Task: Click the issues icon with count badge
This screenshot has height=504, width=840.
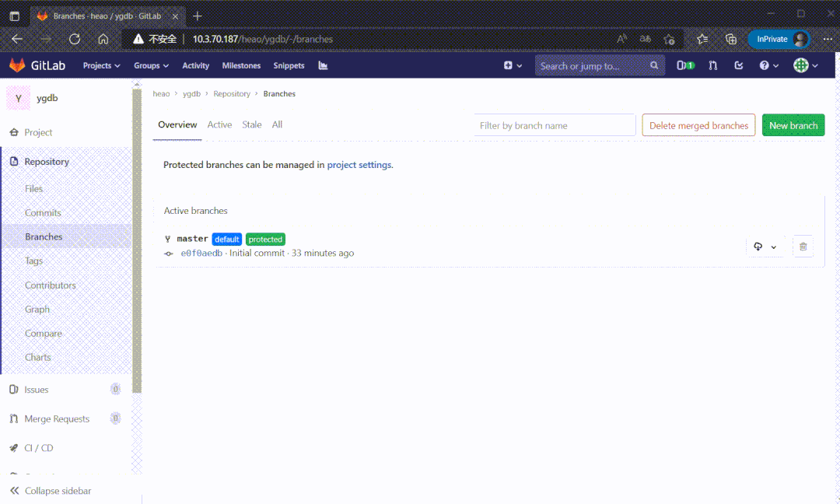Action: pyautogui.click(x=685, y=65)
